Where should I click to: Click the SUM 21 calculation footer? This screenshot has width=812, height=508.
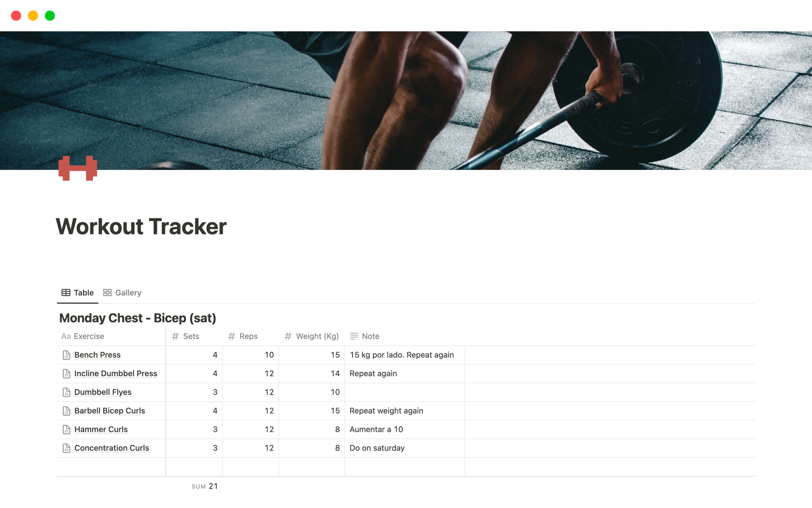[x=205, y=486]
